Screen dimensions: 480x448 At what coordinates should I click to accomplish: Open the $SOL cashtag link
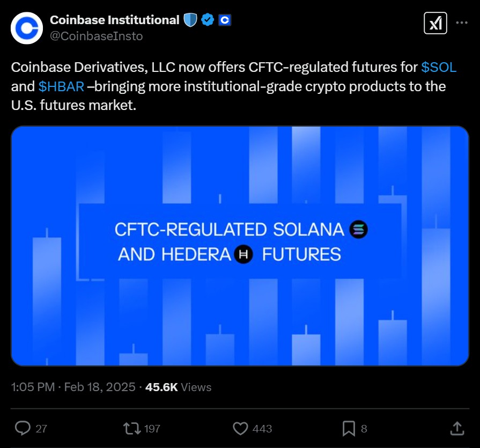coord(439,68)
